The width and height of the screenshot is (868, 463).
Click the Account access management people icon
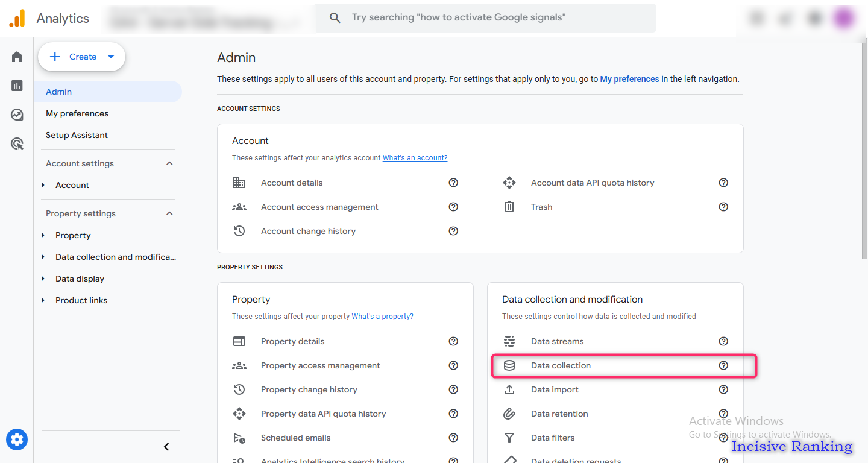click(239, 207)
